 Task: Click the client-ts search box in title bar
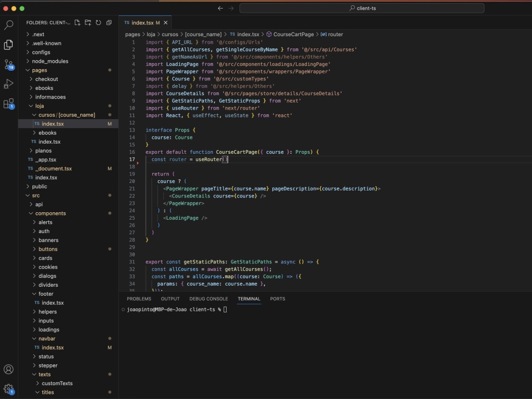click(362, 9)
